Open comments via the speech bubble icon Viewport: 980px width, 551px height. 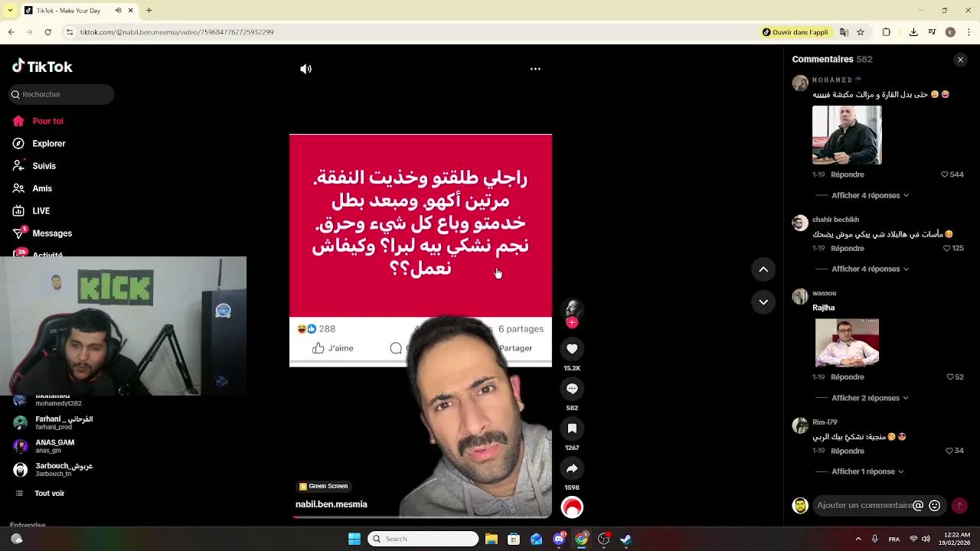(x=572, y=389)
